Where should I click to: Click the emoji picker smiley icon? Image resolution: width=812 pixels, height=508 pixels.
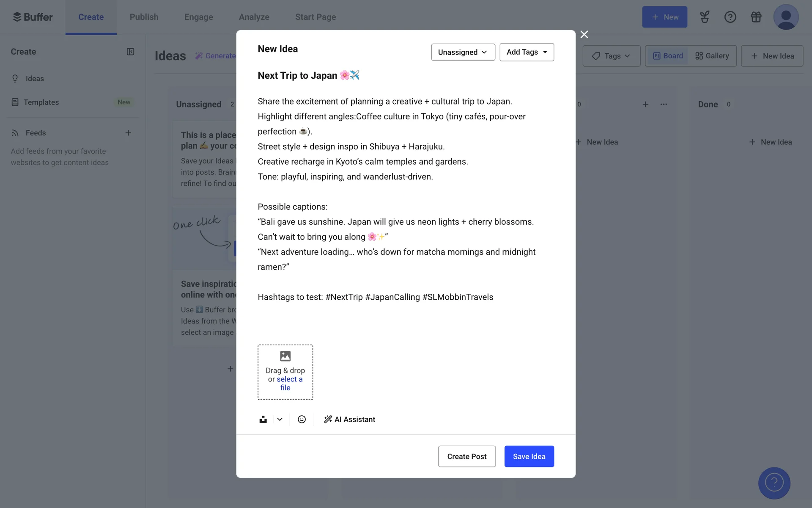302,419
